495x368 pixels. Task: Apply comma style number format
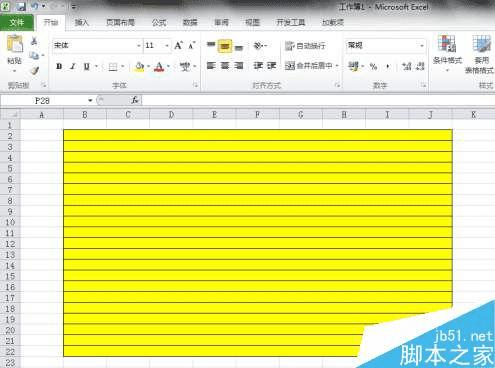[x=388, y=67]
